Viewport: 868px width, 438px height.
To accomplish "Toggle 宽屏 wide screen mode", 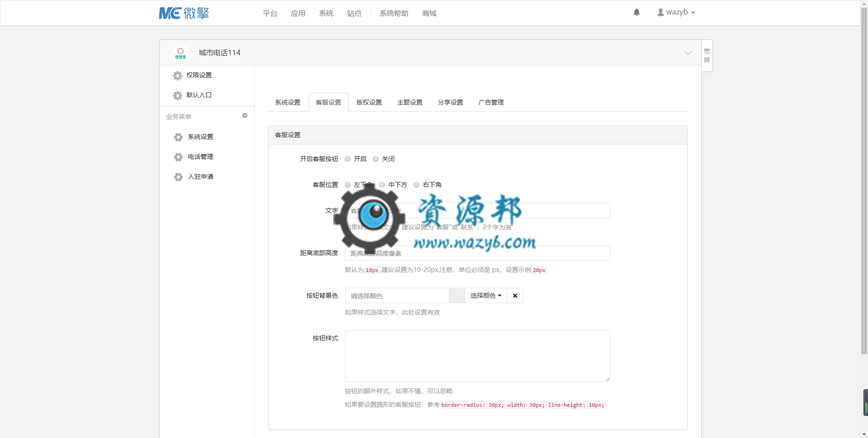I will 707,56.
